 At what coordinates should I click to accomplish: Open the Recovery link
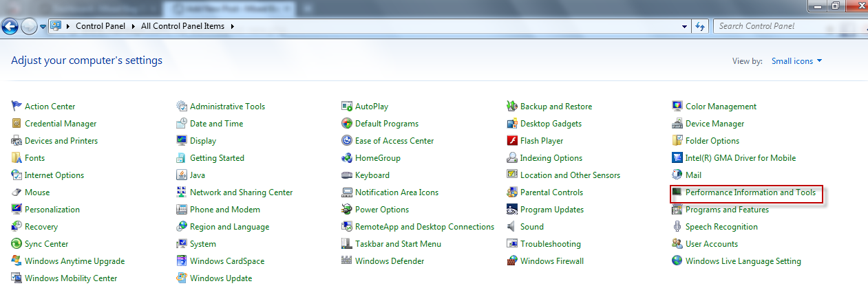41,227
